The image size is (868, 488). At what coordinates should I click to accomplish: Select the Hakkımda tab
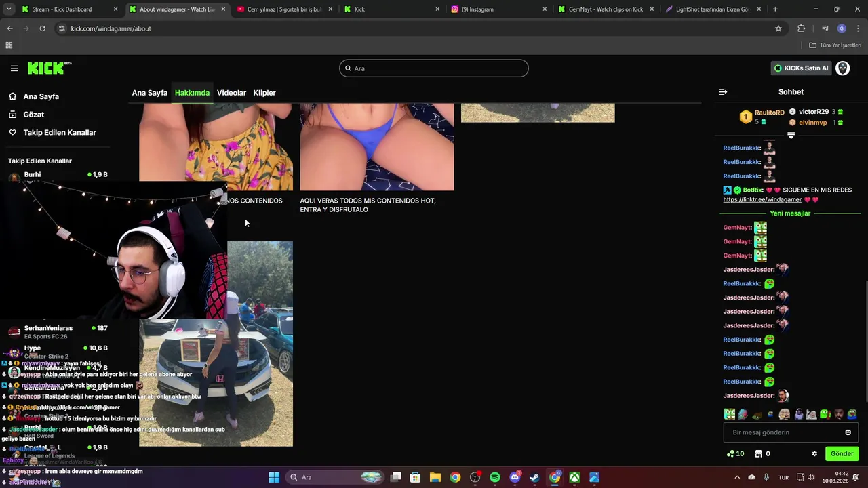coord(192,93)
